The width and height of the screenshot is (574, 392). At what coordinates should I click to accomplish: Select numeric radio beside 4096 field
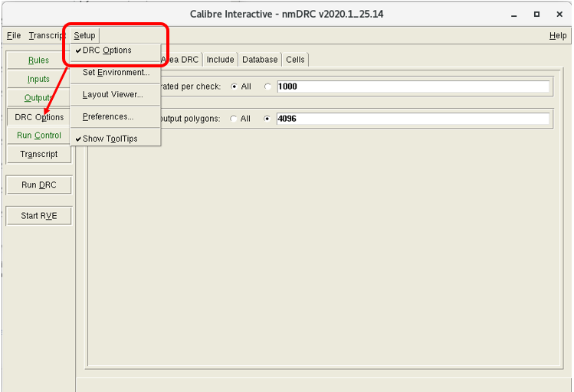click(267, 119)
